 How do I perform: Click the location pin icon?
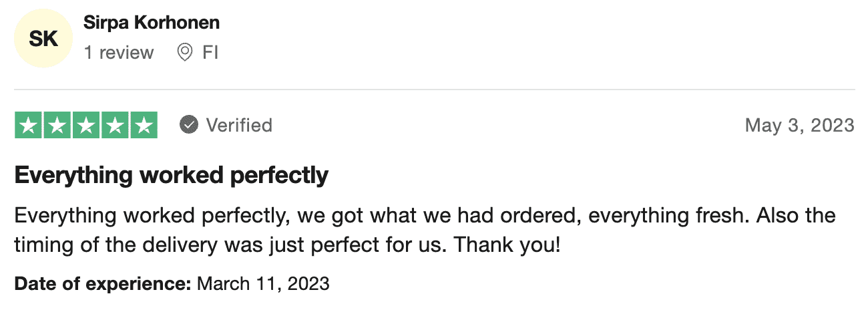pyautogui.click(x=185, y=52)
